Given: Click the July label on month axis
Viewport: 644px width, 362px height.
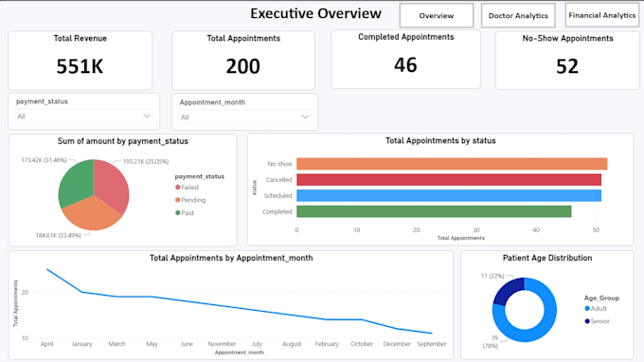Looking at the screenshot, I should coord(257,344).
